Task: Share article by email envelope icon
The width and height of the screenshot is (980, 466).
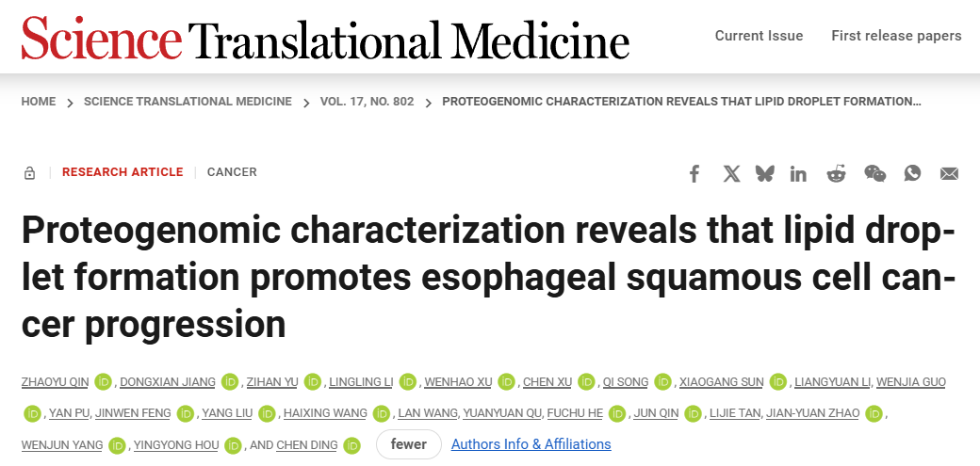Action: [x=950, y=173]
